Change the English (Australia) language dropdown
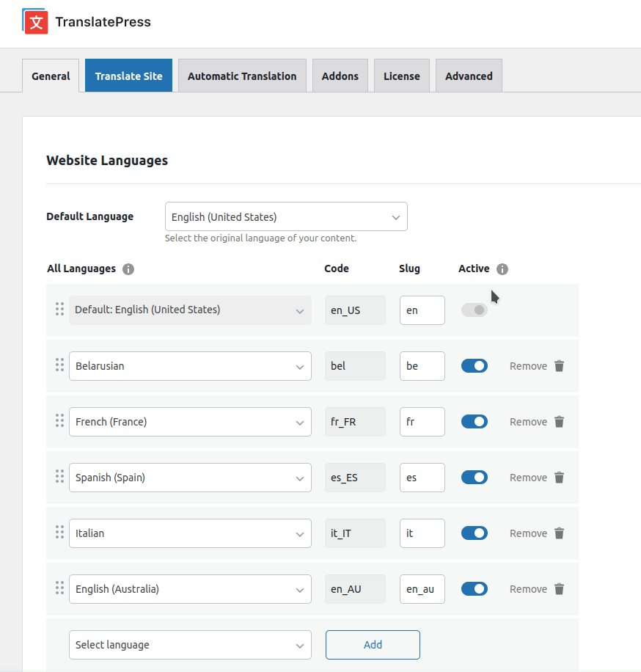Screen dimensions: 641x672 190,589
